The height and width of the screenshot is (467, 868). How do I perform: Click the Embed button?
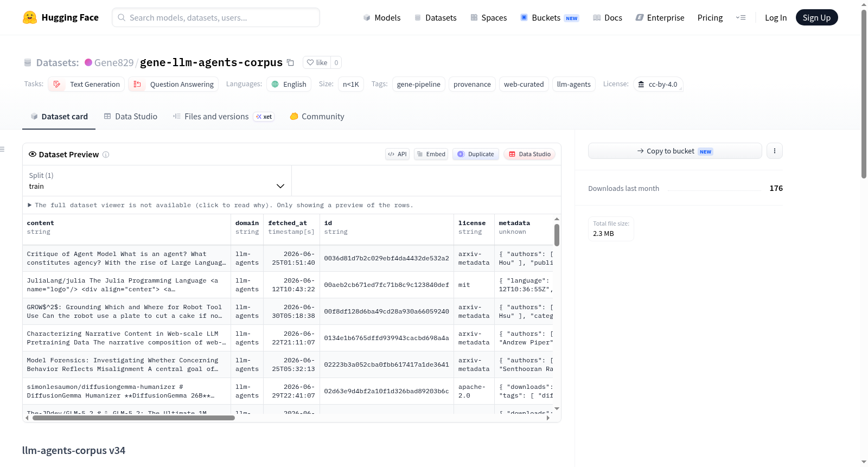coord(431,154)
